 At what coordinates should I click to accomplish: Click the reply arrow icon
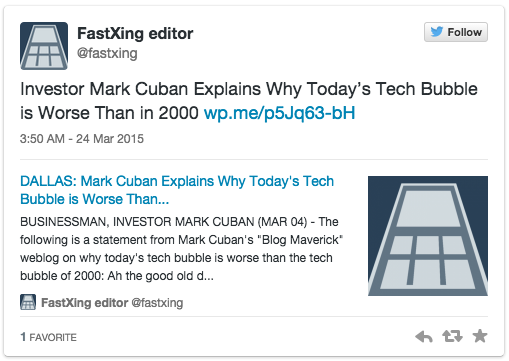pyautogui.click(x=424, y=337)
